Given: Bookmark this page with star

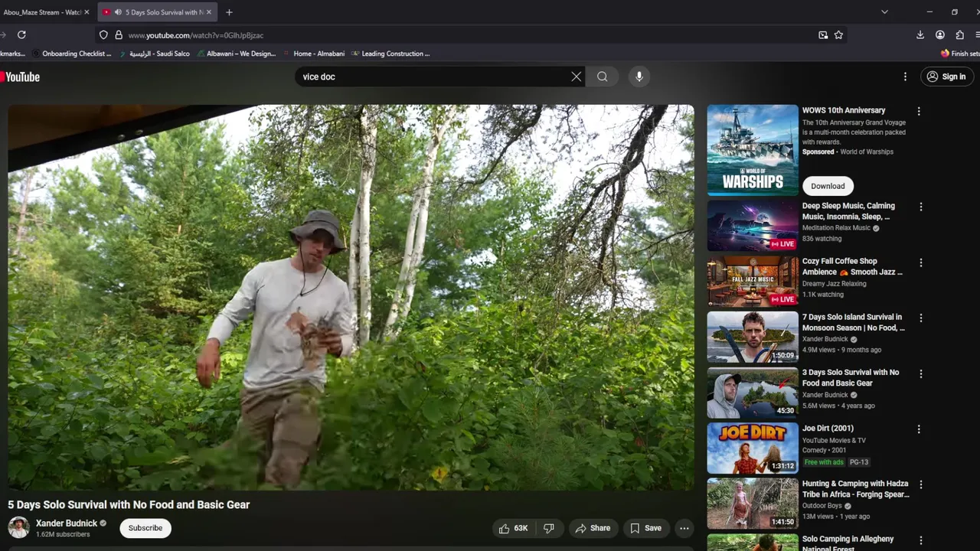Looking at the screenshot, I should (x=838, y=35).
